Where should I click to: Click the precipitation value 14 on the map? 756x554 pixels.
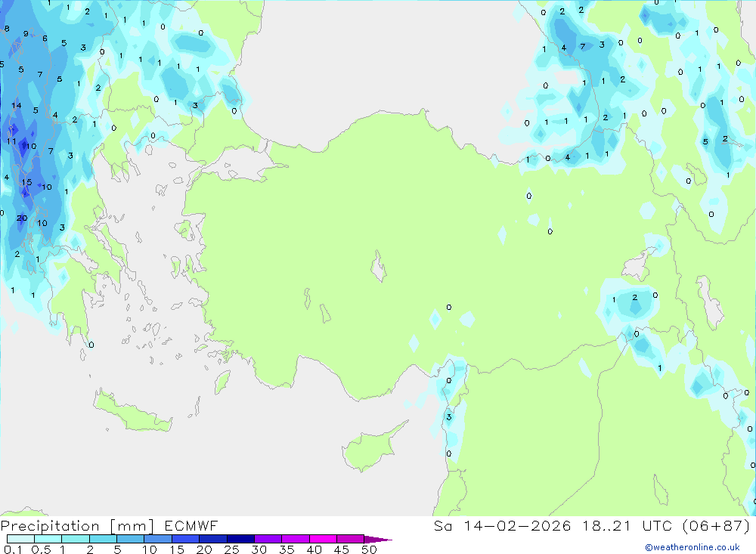(x=17, y=105)
